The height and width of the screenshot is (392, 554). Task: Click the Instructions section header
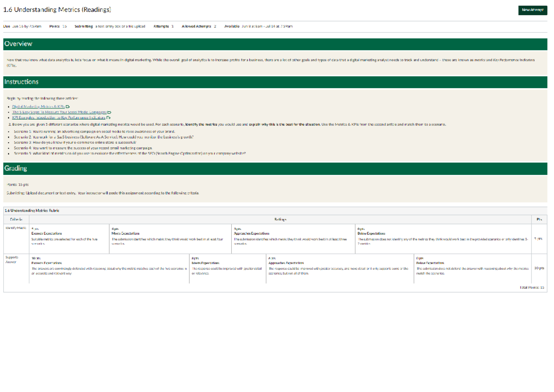(21, 82)
